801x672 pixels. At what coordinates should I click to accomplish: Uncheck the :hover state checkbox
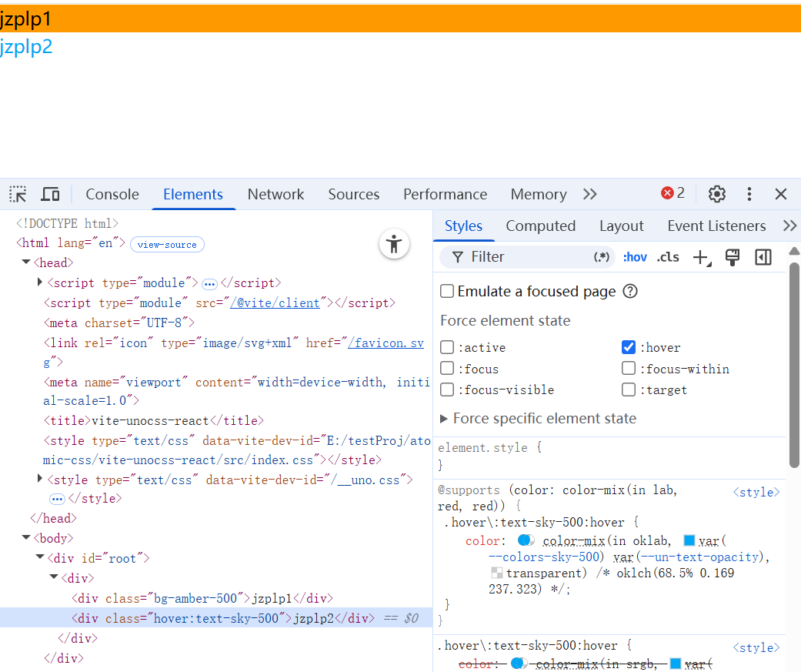pos(629,347)
